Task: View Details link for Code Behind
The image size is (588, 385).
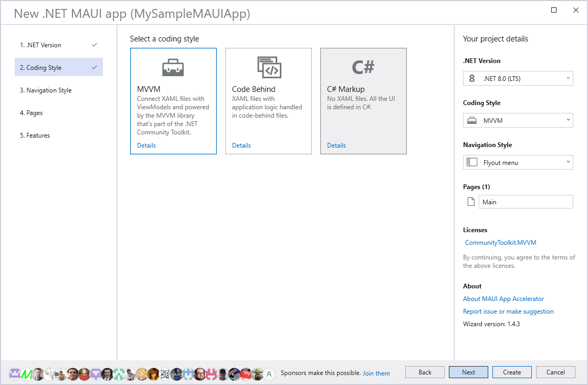Action: (241, 145)
